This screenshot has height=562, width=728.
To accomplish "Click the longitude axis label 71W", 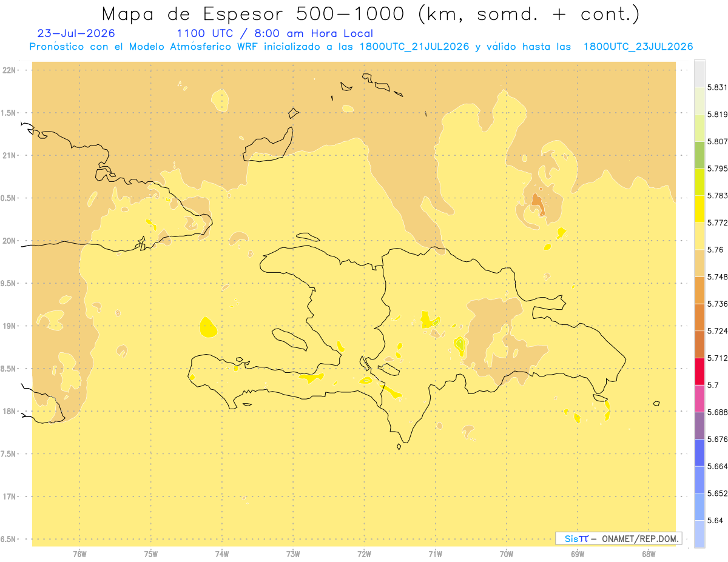I will click(436, 554).
